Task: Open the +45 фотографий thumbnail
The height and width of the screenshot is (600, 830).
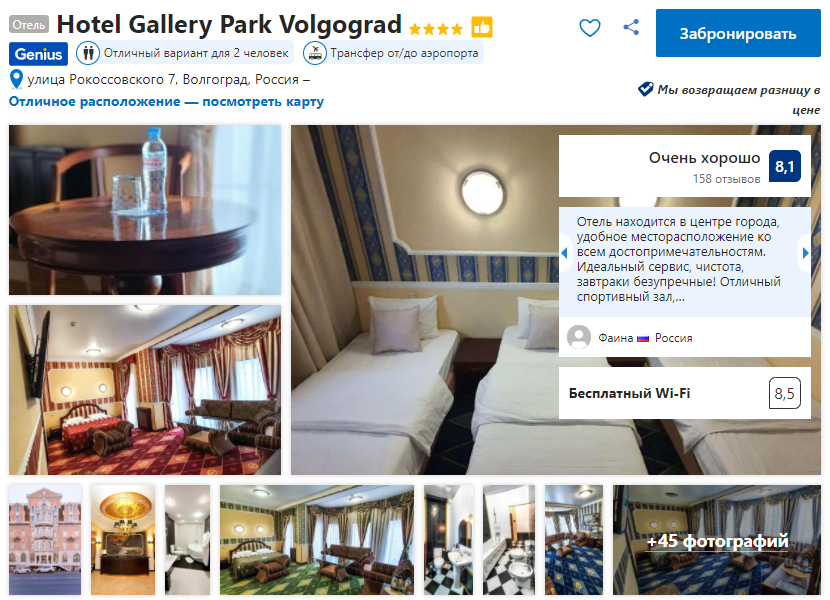Action: pos(717,540)
